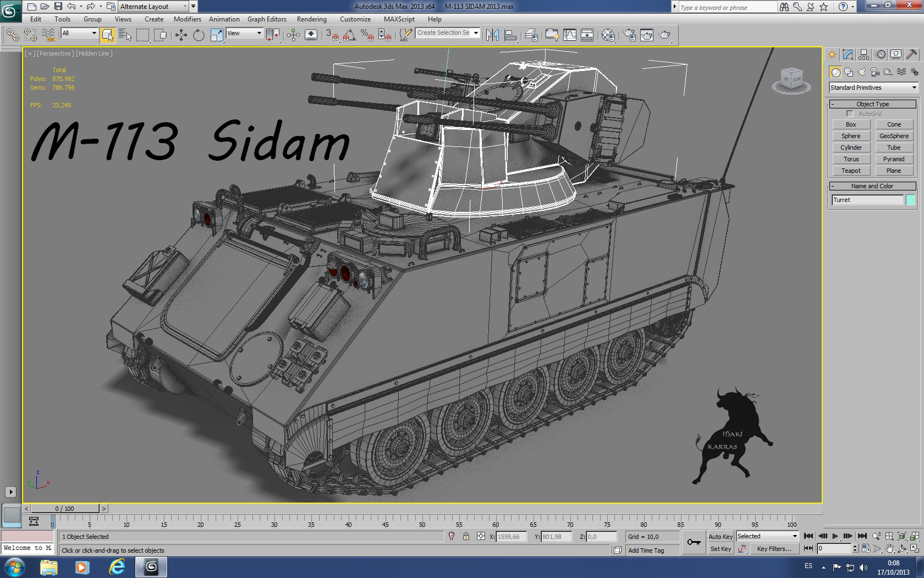Image resolution: width=924 pixels, height=578 pixels.
Task: Switch to the Lights creation icon
Action: [861, 72]
